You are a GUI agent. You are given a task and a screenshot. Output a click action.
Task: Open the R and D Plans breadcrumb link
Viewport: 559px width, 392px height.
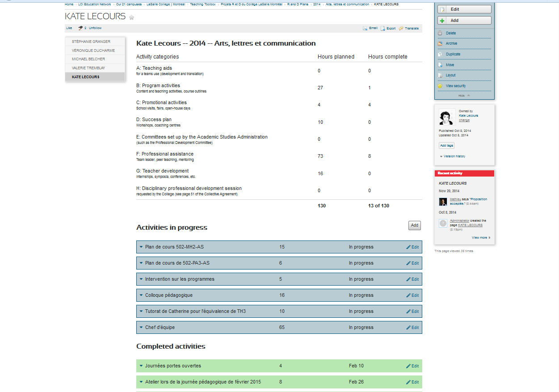pos(298,4)
